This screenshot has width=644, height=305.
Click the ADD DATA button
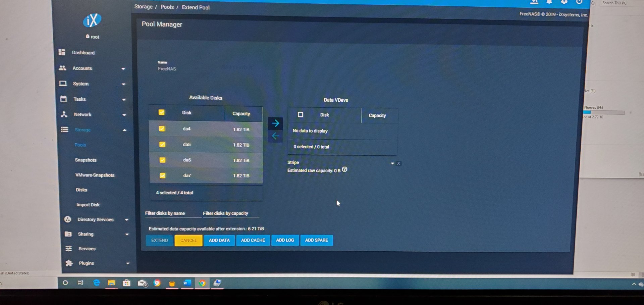click(219, 240)
